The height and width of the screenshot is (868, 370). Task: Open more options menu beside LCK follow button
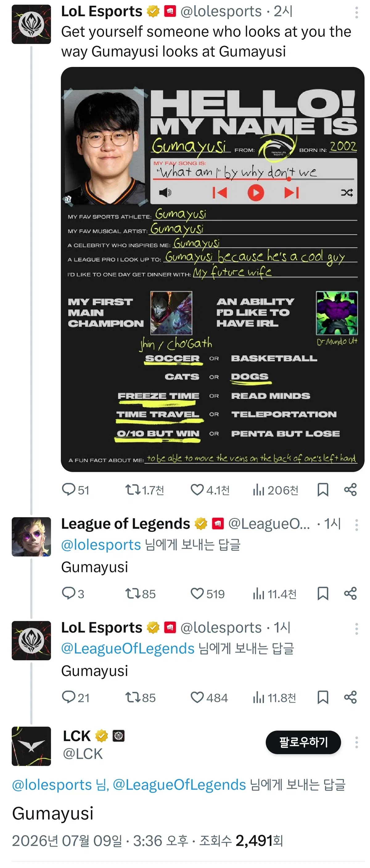click(x=356, y=742)
